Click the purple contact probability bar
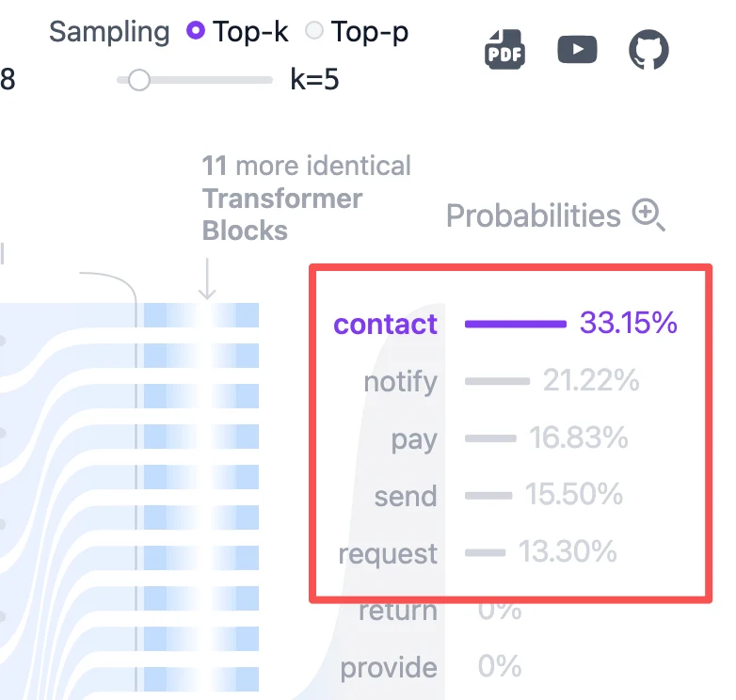The width and height of the screenshot is (736, 700). [x=516, y=324]
